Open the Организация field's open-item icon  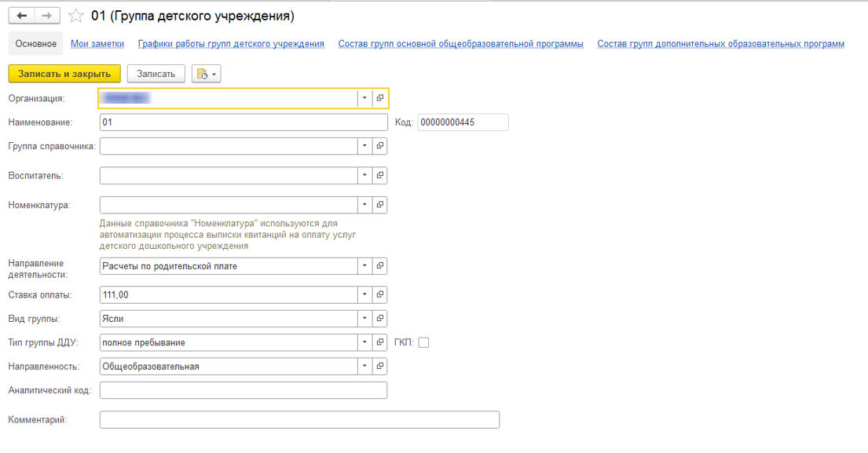[x=380, y=98]
